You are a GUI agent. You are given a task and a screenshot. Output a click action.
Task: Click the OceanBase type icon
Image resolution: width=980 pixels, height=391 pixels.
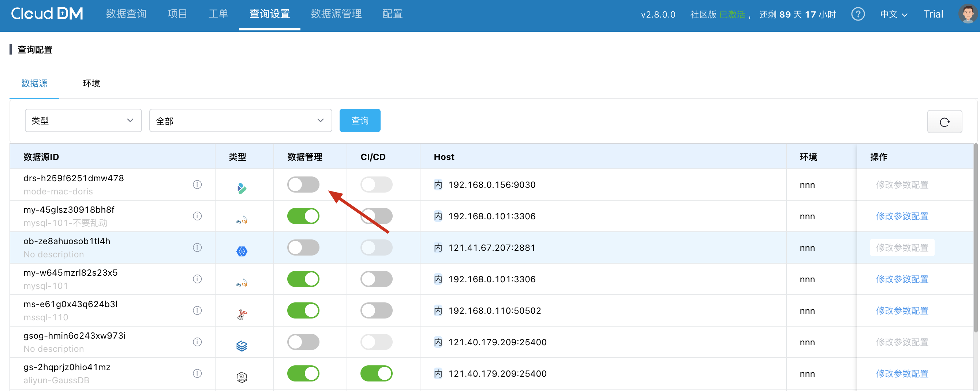[x=242, y=251]
